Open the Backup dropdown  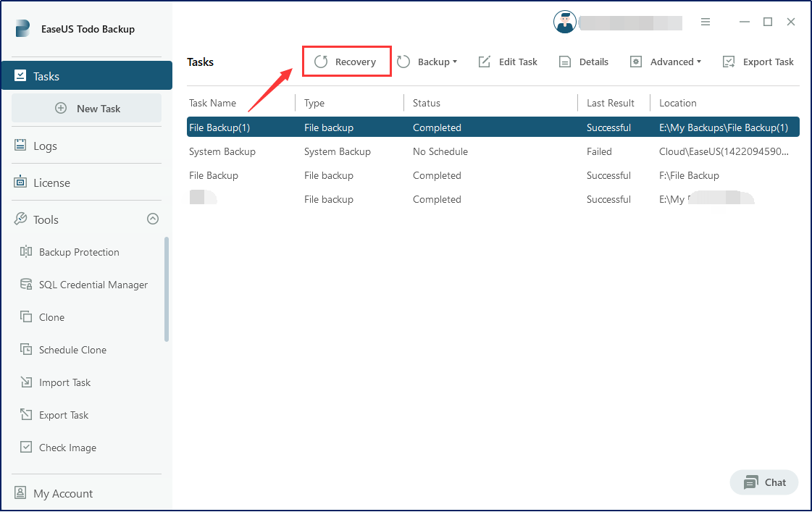pyautogui.click(x=427, y=62)
